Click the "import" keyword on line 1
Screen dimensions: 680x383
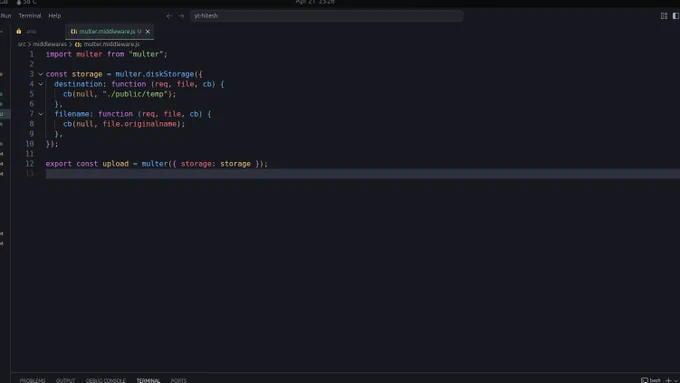coord(59,54)
